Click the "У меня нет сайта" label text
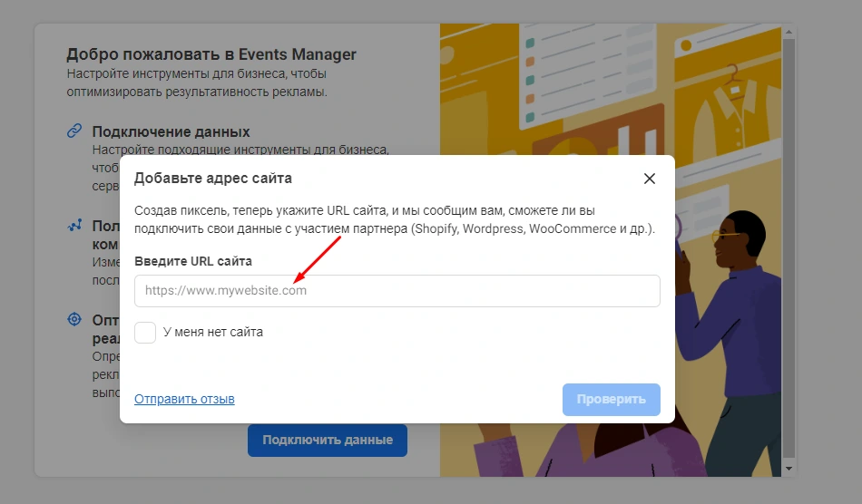The width and height of the screenshot is (862, 504). 213,333
